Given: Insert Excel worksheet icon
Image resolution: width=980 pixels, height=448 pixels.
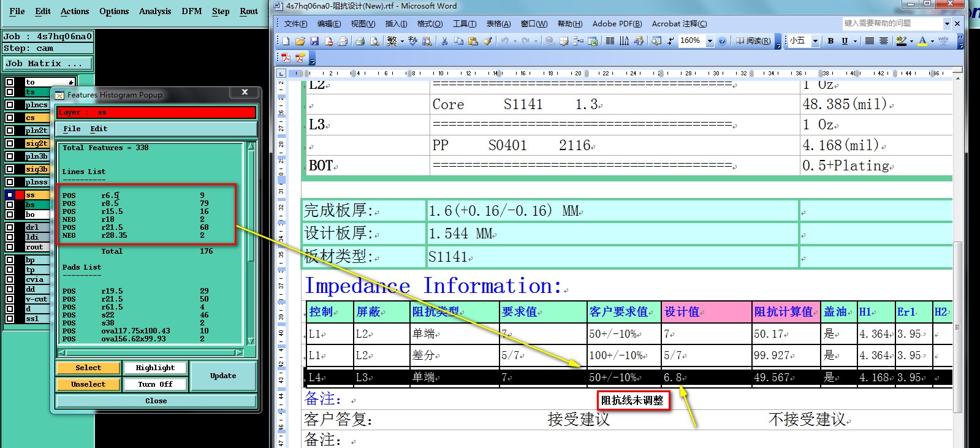Looking at the screenshot, I should [593, 41].
